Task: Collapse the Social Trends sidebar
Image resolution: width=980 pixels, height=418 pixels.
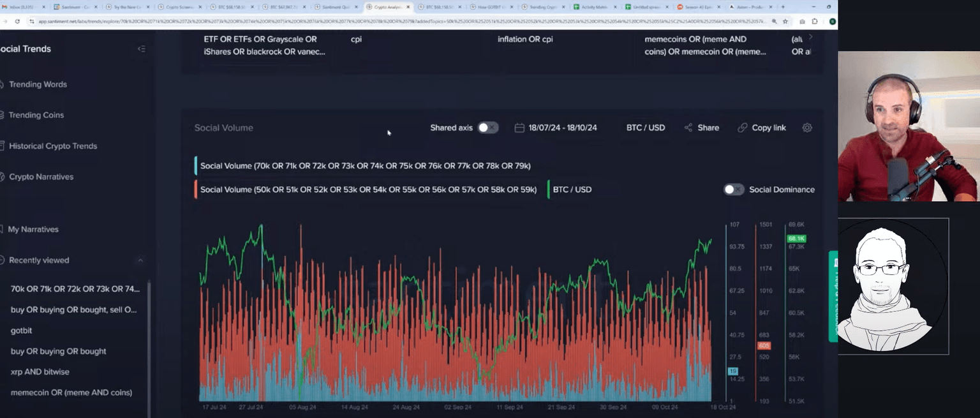Action: pyautogui.click(x=142, y=49)
